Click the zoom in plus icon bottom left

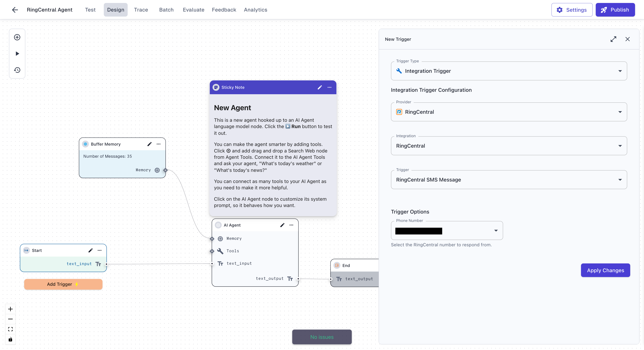click(x=10, y=309)
